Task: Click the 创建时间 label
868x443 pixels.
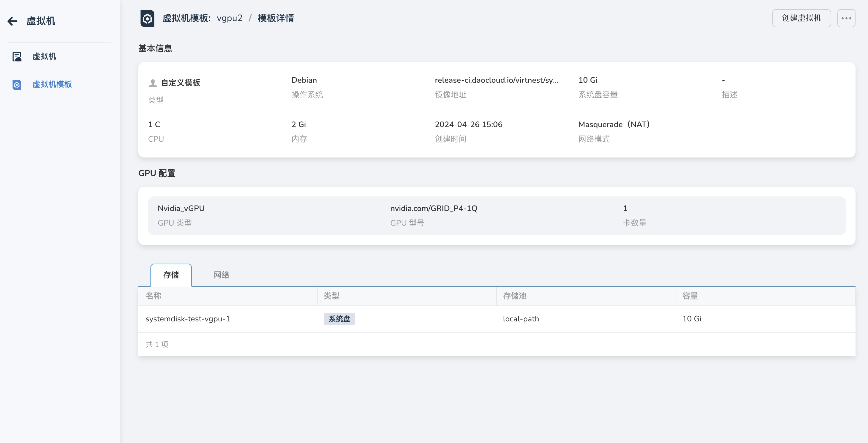Action: click(450, 139)
